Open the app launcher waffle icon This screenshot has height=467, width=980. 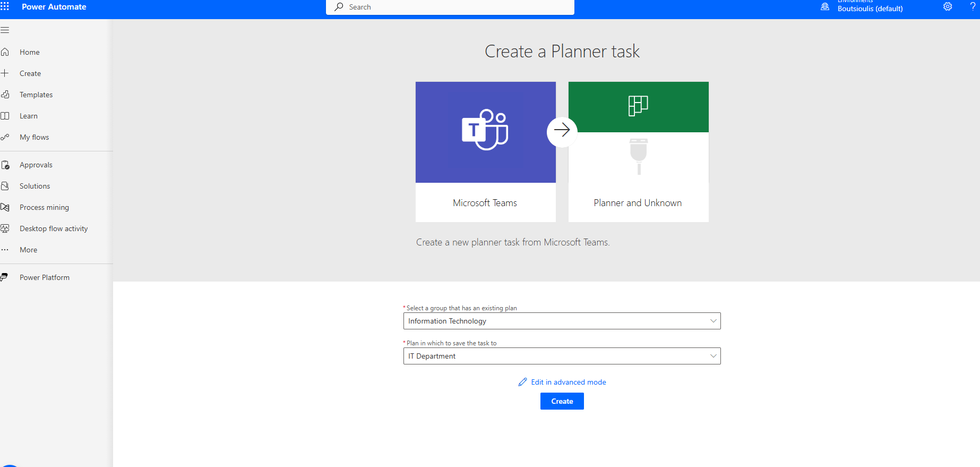click(x=5, y=6)
